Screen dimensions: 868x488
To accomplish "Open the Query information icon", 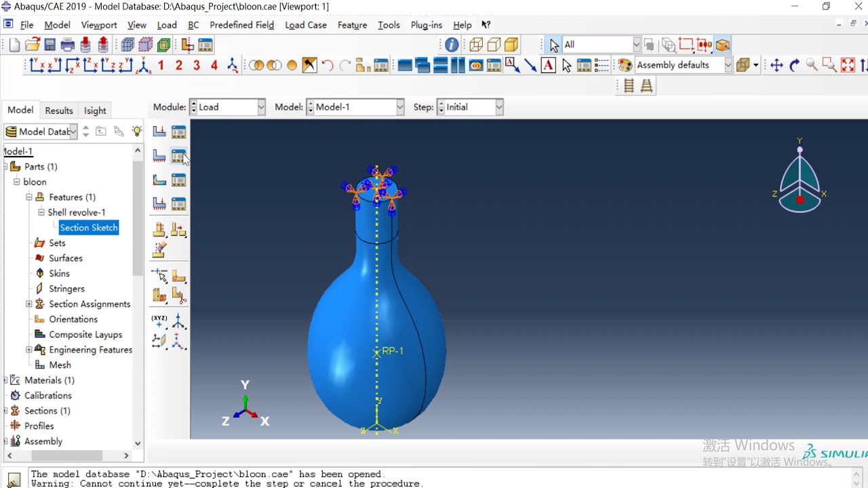I will click(x=452, y=45).
